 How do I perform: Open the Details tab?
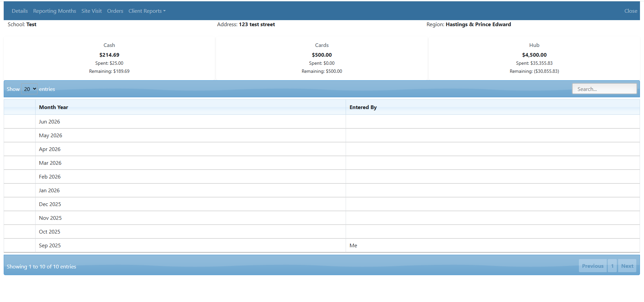click(x=19, y=11)
